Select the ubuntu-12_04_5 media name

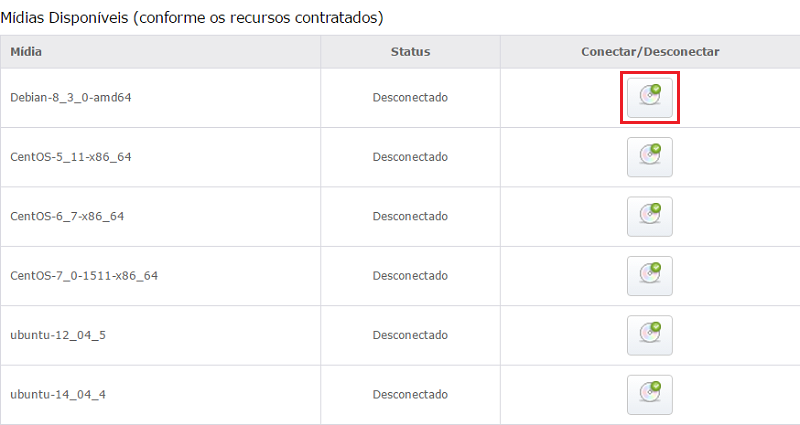(58, 335)
